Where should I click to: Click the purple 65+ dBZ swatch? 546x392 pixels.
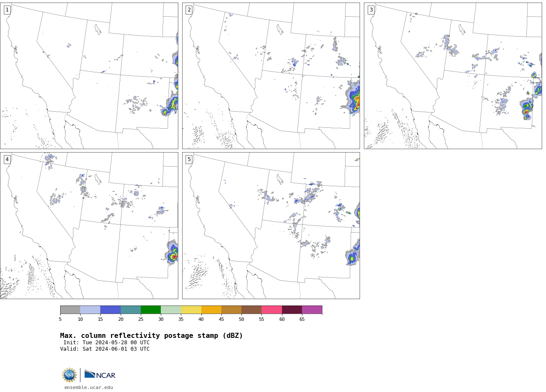[312, 310]
